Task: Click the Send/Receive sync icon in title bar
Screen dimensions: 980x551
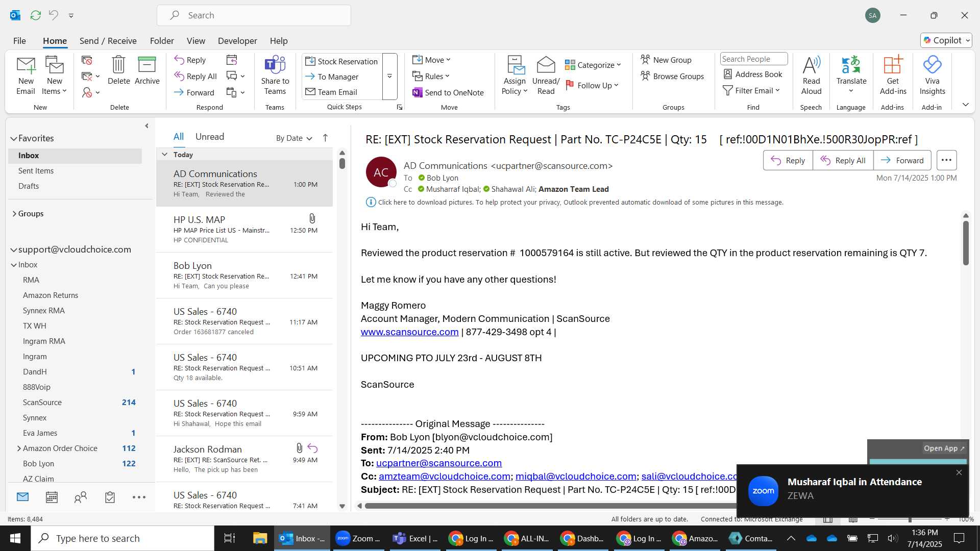Action: (x=36, y=15)
